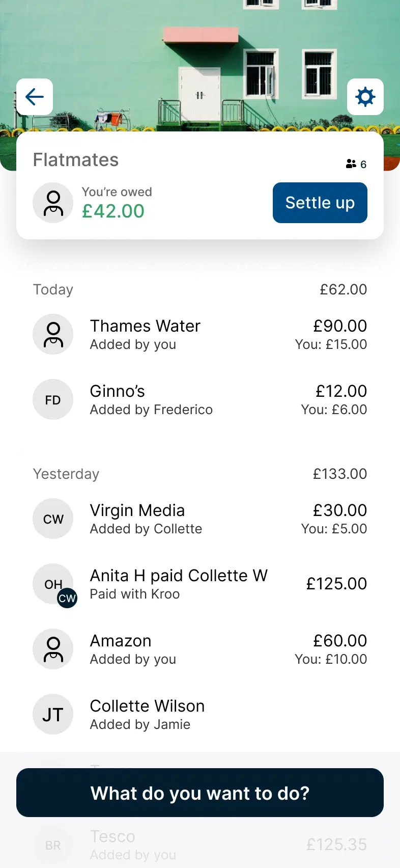Screen dimensions: 400x868
Task: Click the Settle up button
Action: point(320,203)
